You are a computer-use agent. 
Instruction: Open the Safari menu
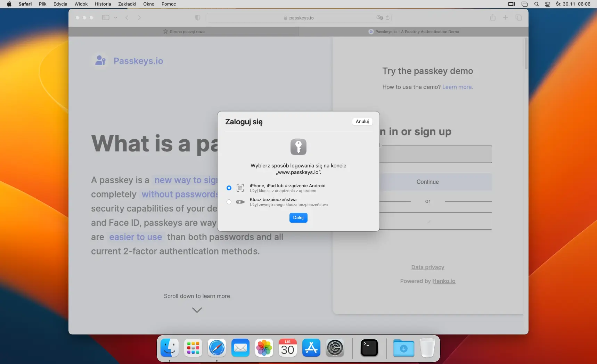pos(25,4)
